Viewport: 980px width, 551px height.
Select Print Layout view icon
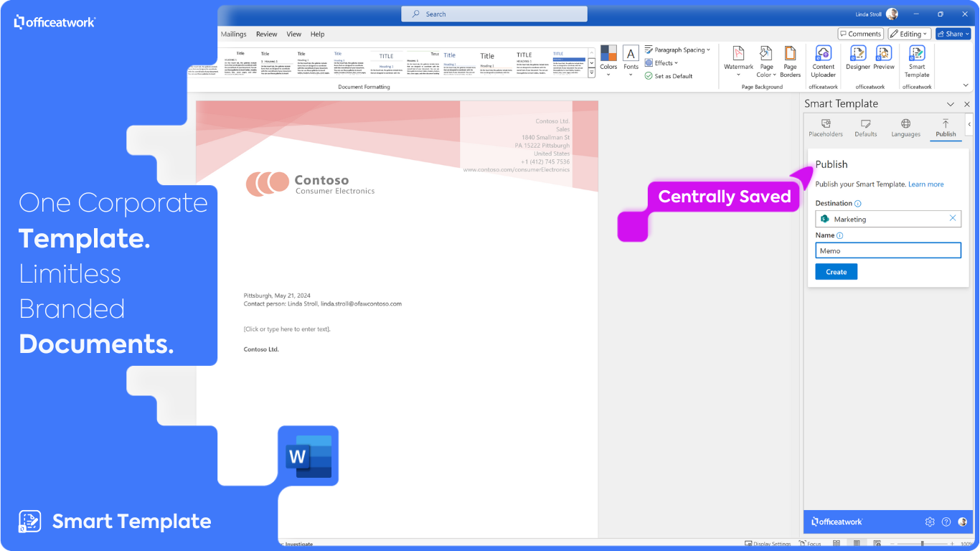(857, 544)
